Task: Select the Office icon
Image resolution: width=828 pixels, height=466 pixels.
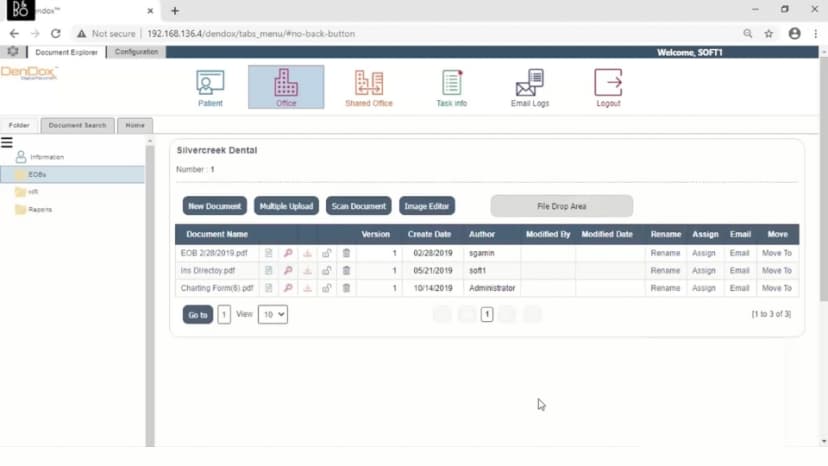Action: (x=286, y=87)
